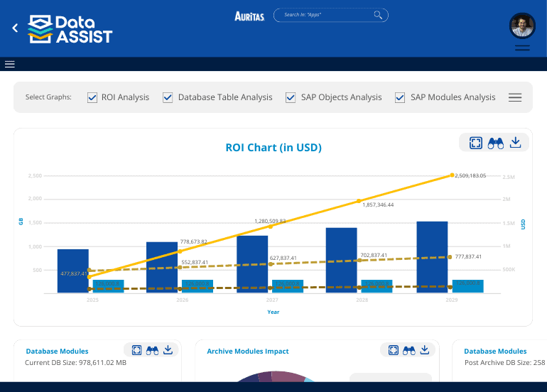The height and width of the screenshot is (392, 547).
Task: Click binoculars icon on Database Modules card
Action: tap(152, 350)
